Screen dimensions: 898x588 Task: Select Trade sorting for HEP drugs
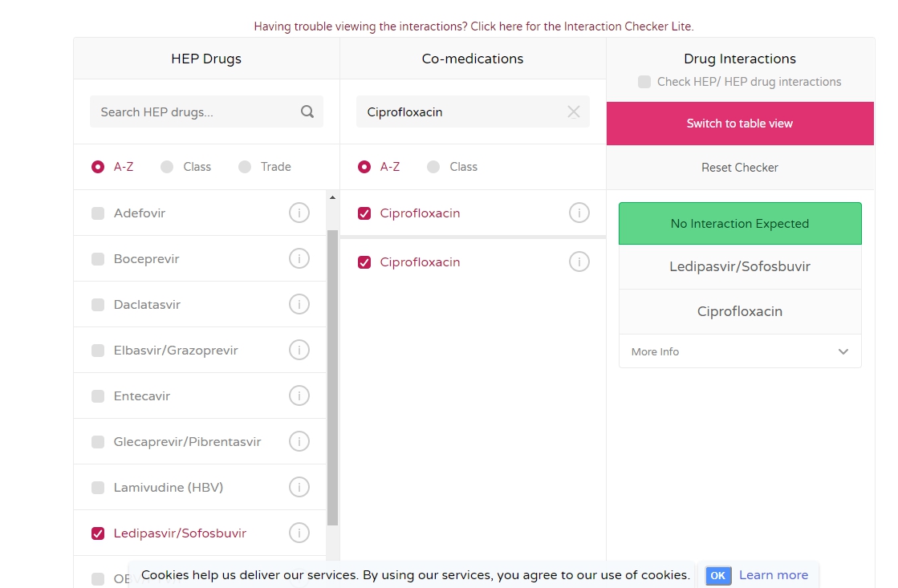[245, 167]
